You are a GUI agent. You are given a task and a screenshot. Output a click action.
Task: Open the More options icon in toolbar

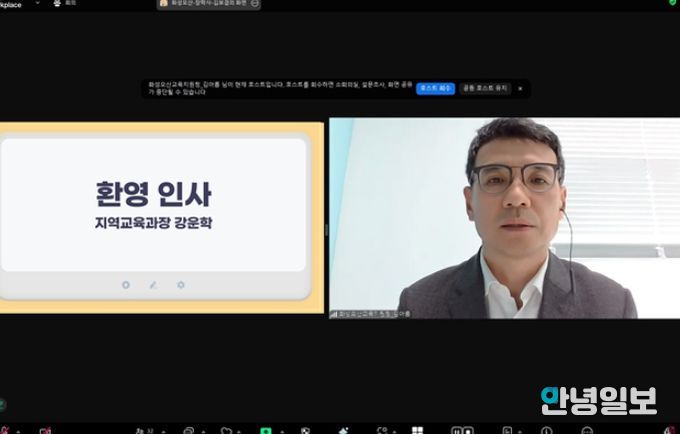pyautogui.click(x=587, y=431)
